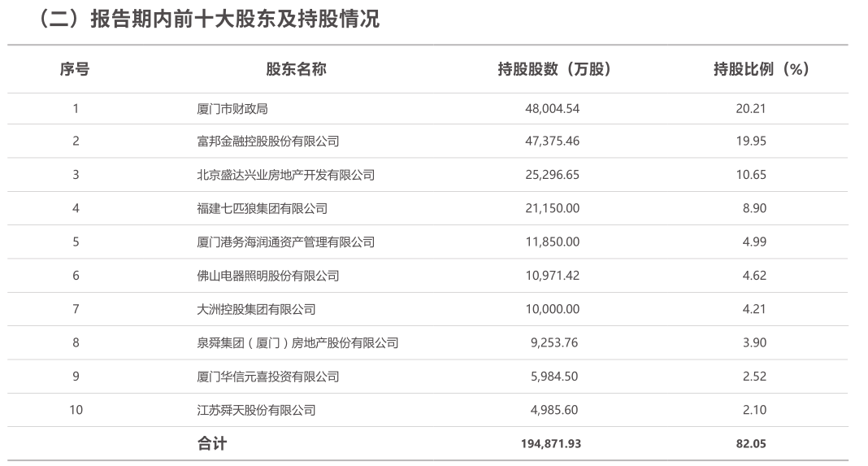Select the 持股比例（%） column header
868x466 pixels.
pyautogui.click(x=762, y=69)
